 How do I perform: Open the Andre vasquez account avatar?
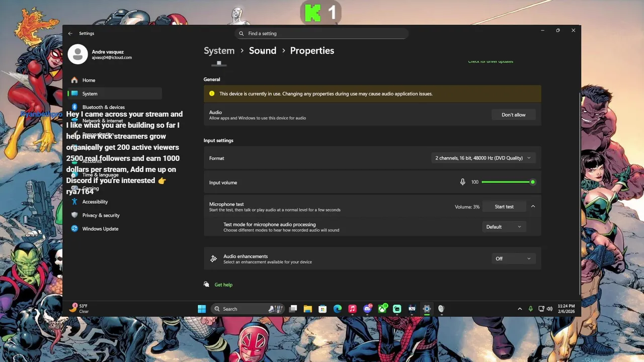(x=77, y=54)
